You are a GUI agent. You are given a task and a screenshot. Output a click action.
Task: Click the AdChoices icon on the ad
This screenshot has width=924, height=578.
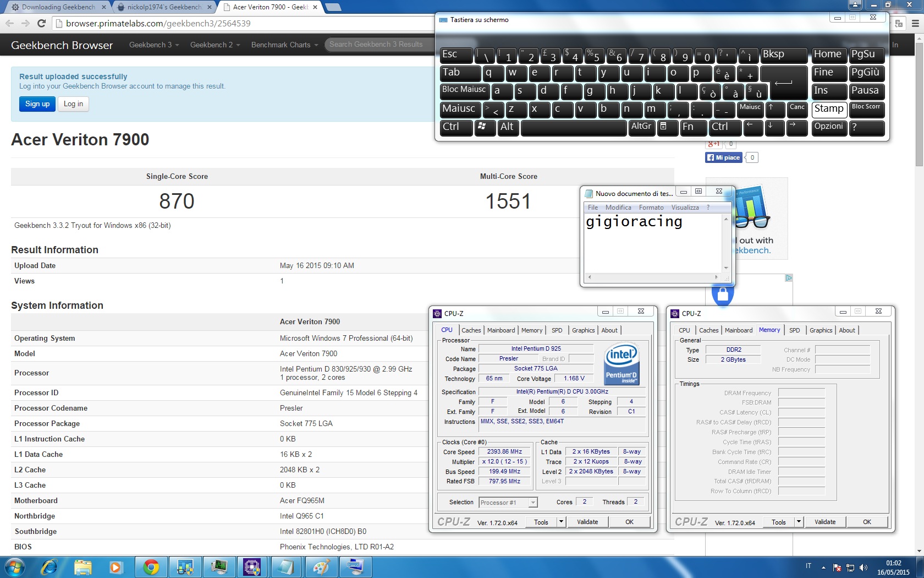pos(789,278)
